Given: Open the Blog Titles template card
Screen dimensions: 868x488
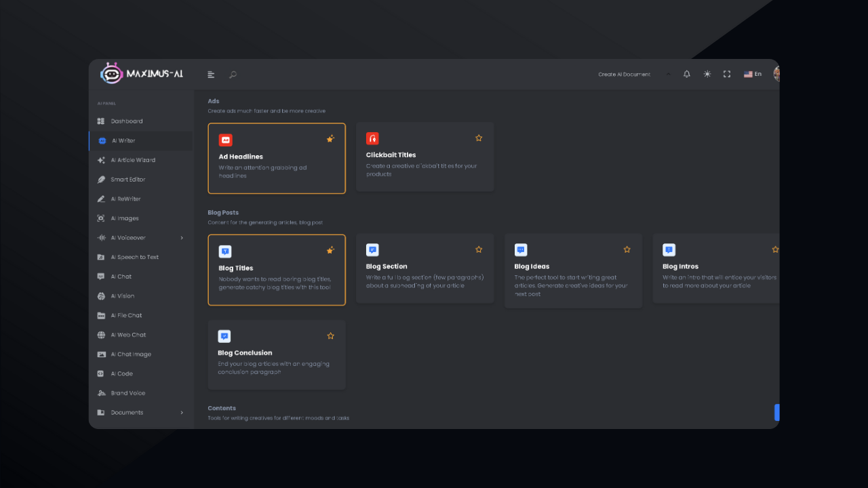Looking at the screenshot, I should 277,270.
